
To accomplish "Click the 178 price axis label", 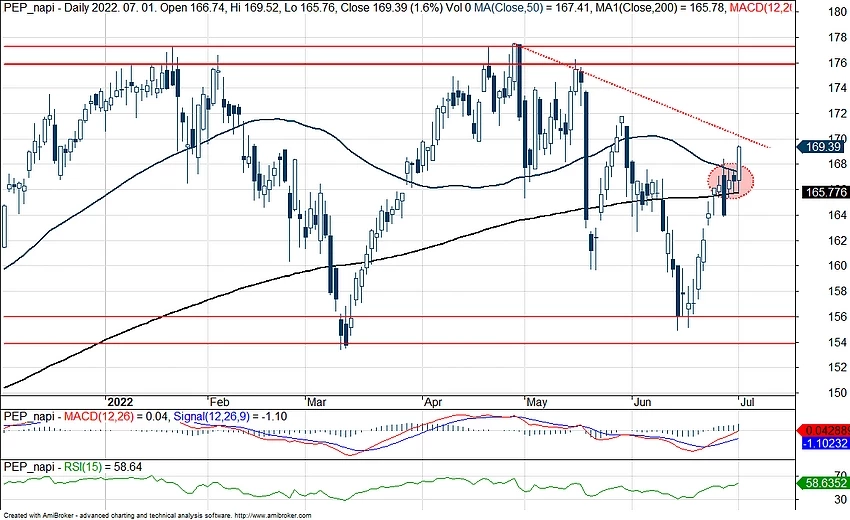I will tap(838, 37).
